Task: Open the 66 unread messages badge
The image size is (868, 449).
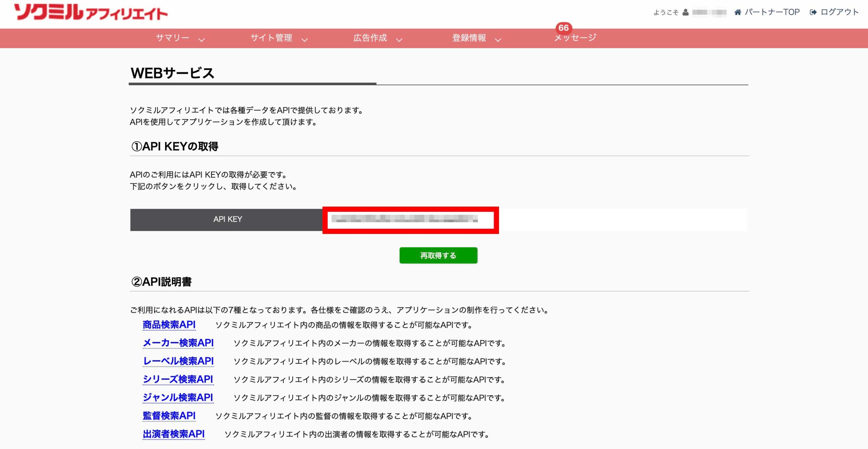Action: tap(564, 28)
